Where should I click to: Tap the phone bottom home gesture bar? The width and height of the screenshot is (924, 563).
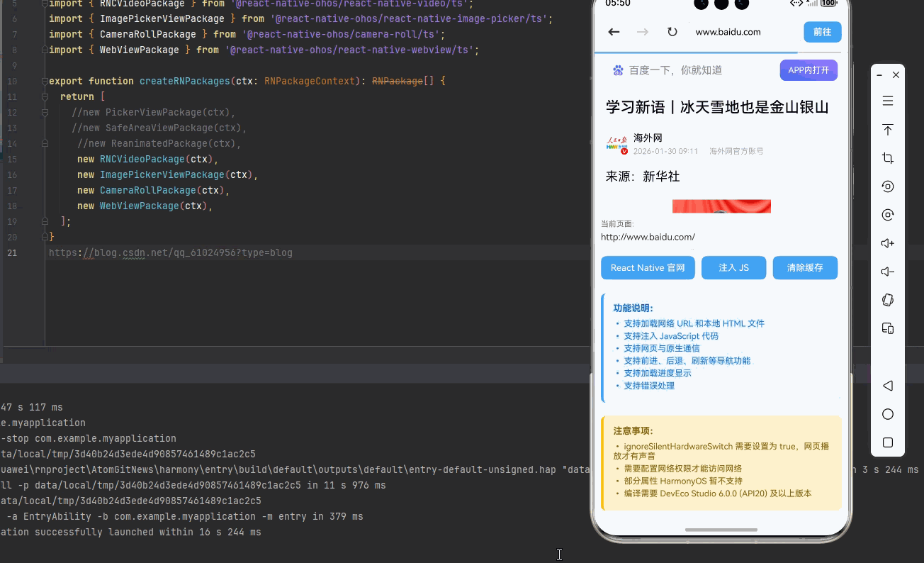pyautogui.click(x=721, y=530)
